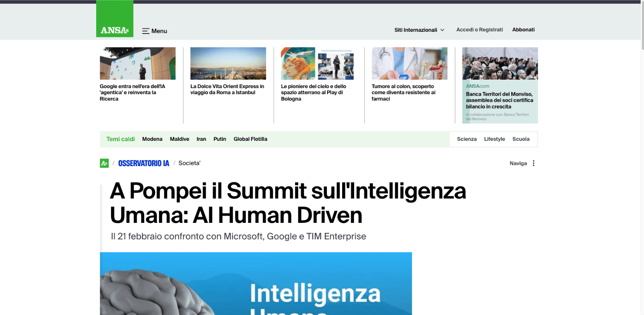Click the OSSERVATORIO IA breadcrumb link

coord(144,163)
